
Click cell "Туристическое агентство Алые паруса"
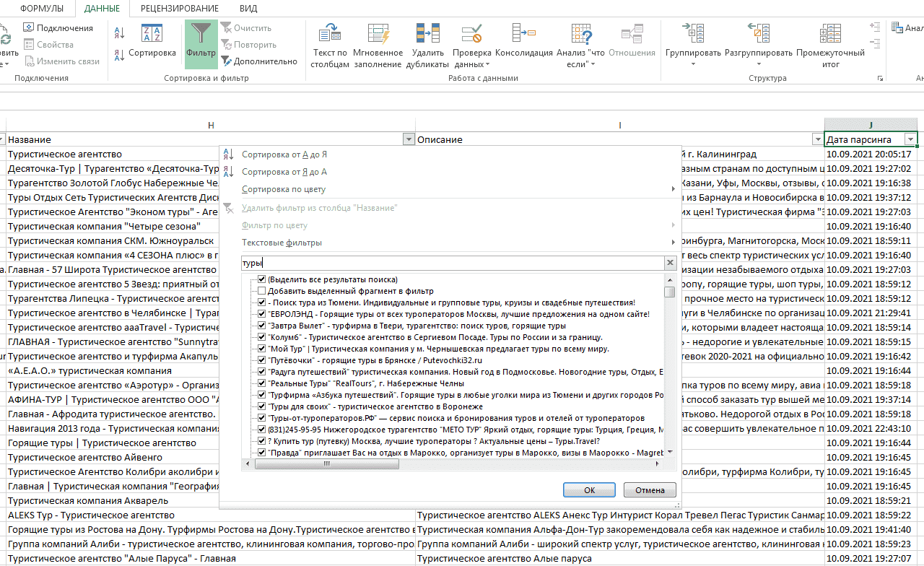[620, 558]
